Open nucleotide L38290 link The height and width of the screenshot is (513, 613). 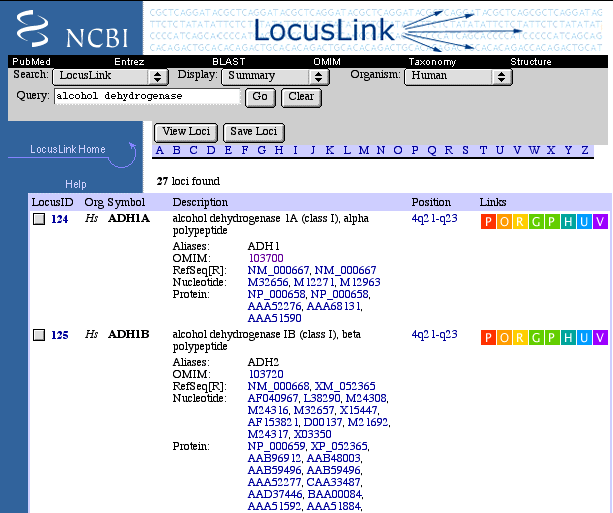pos(322,398)
